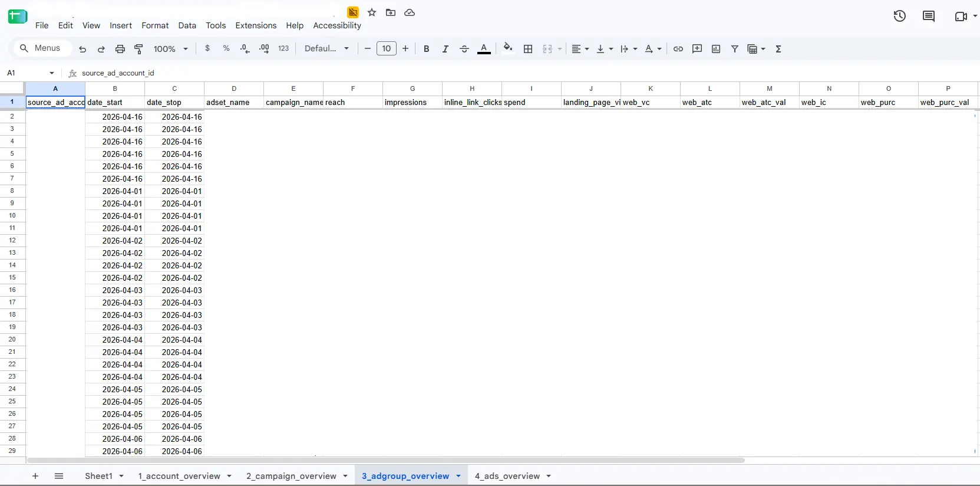Toggle bold formatting
The height and width of the screenshot is (486, 980).
(427, 49)
